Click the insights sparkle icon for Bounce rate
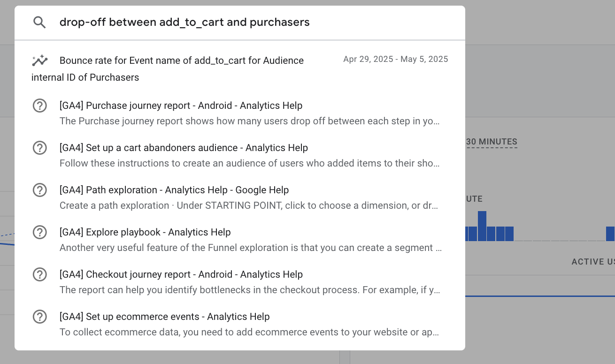This screenshot has width=615, height=364. pos(39,60)
